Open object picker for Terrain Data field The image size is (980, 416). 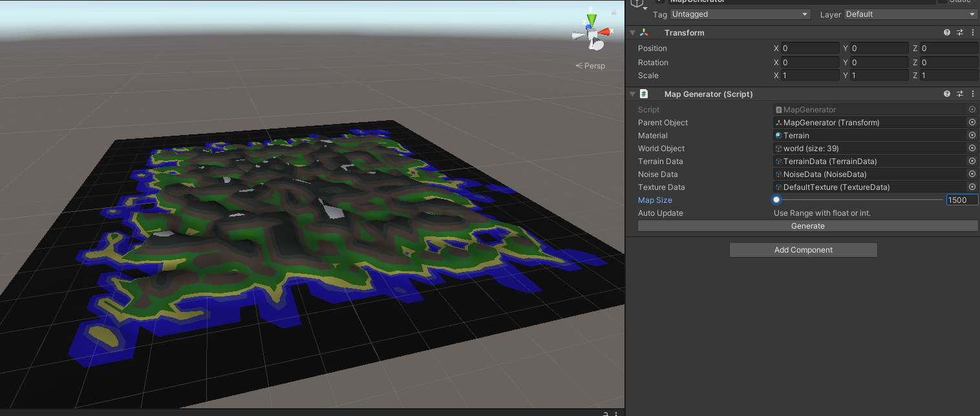[972, 161]
